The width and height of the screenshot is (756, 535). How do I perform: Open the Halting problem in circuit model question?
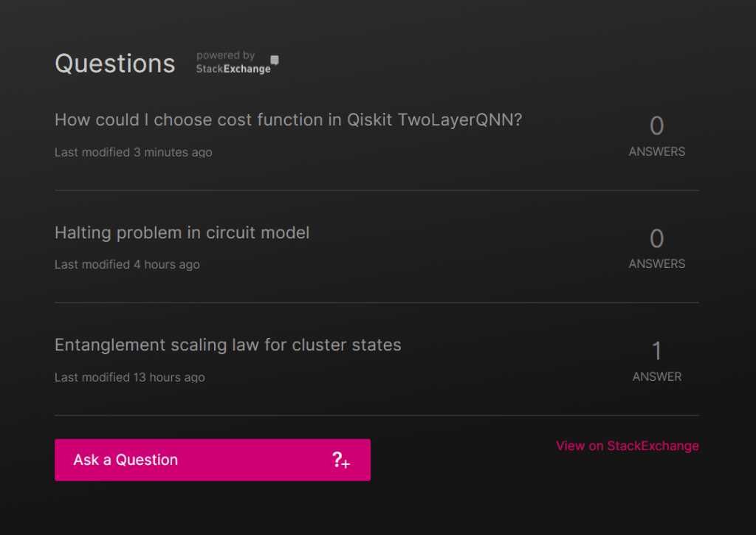pos(182,232)
